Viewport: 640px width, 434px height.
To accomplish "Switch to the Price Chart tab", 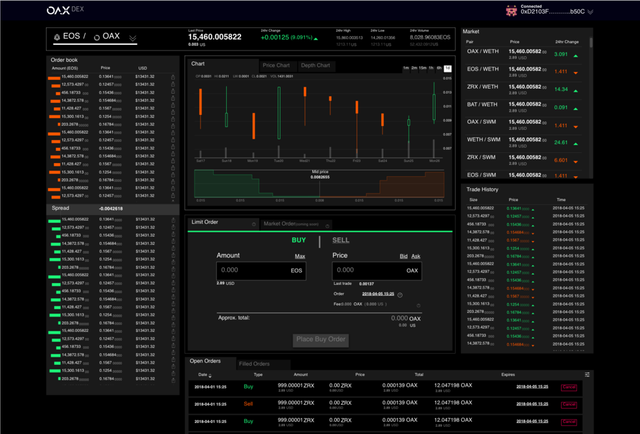I will pos(276,65).
